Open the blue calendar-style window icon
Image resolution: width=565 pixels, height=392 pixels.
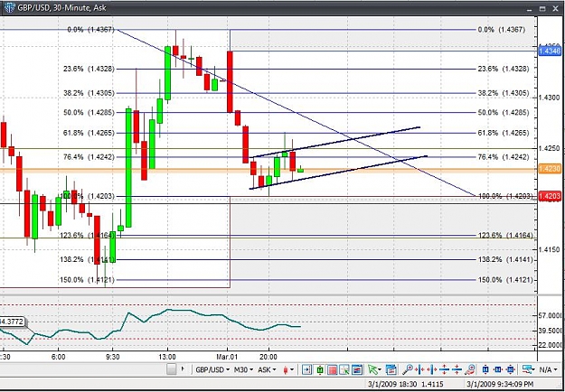click(x=391, y=369)
